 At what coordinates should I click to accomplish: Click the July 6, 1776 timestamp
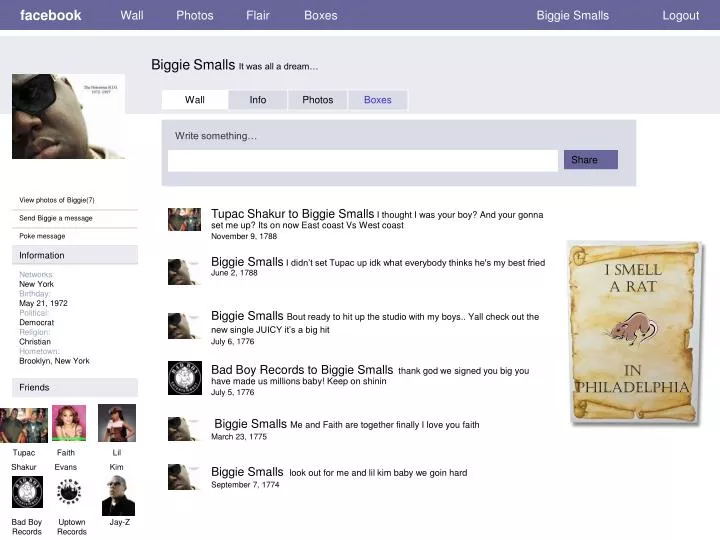(232, 341)
